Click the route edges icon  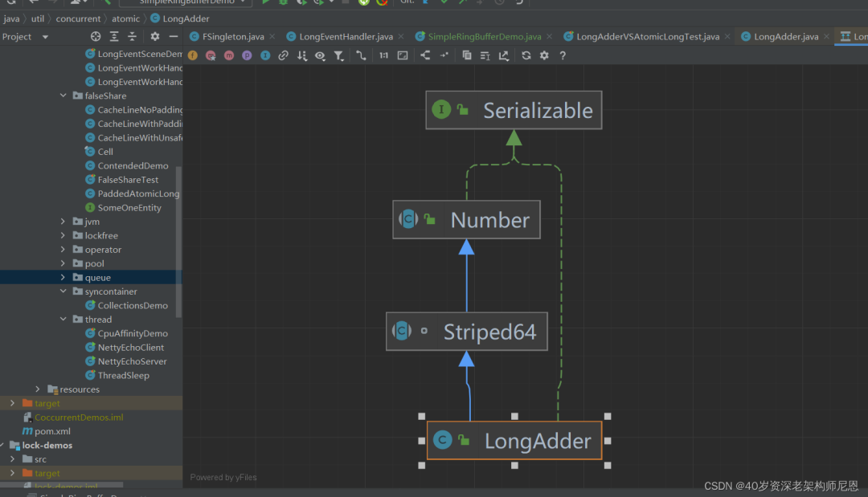pos(444,55)
